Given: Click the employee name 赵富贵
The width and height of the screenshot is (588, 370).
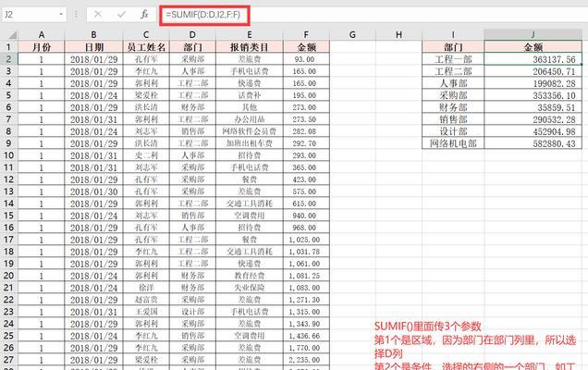Looking at the screenshot, I should [146, 300].
